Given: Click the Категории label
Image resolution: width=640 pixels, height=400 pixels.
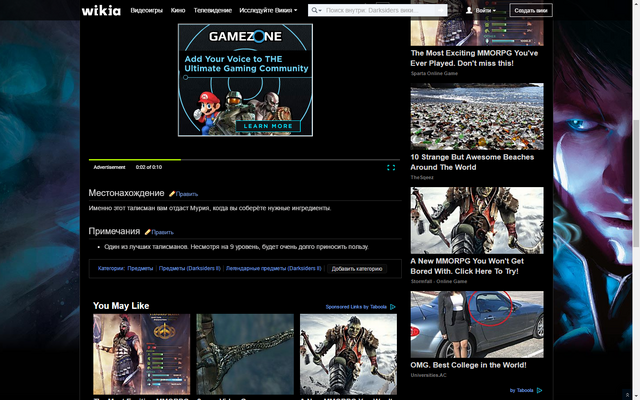Looking at the screenshot, I should pos(111,269).
